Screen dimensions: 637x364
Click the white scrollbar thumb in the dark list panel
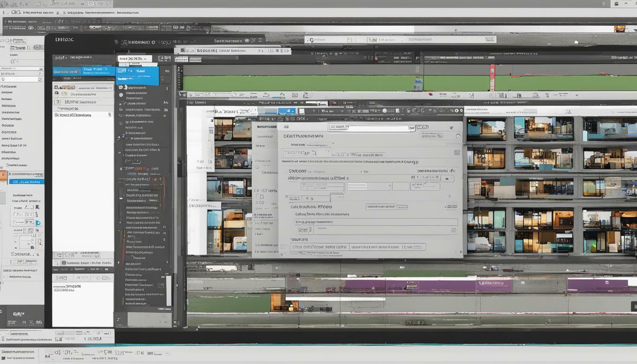[x=169, y=290]
